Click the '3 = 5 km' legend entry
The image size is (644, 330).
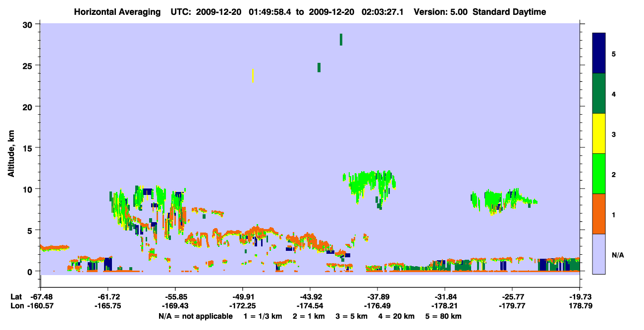coord(352,316)
